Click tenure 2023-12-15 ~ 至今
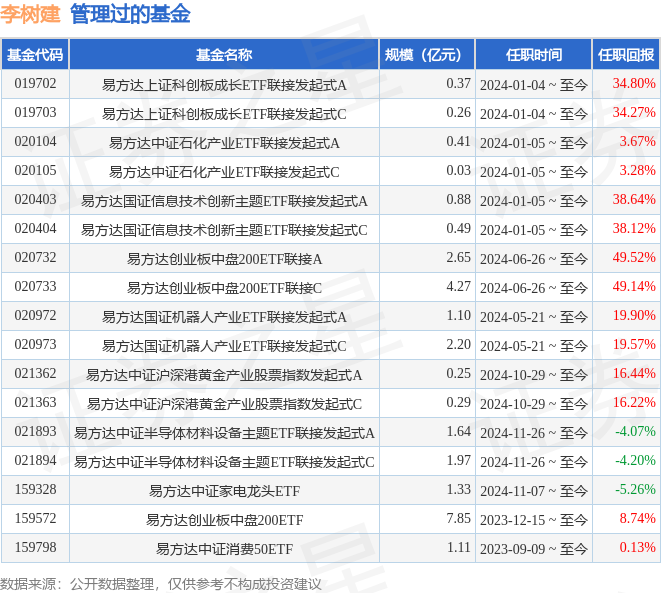Viewport: 661px width, 593px height. pyautogui.click(x=534, y=520)
